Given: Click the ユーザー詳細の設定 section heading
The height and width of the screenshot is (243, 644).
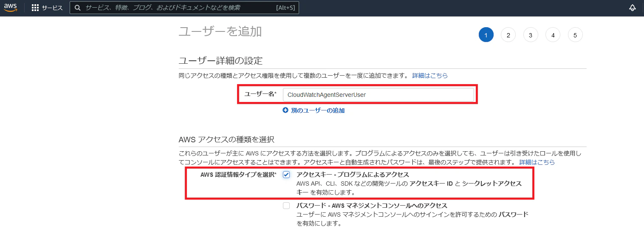Looking at the screenshot, I should [220, 60].
